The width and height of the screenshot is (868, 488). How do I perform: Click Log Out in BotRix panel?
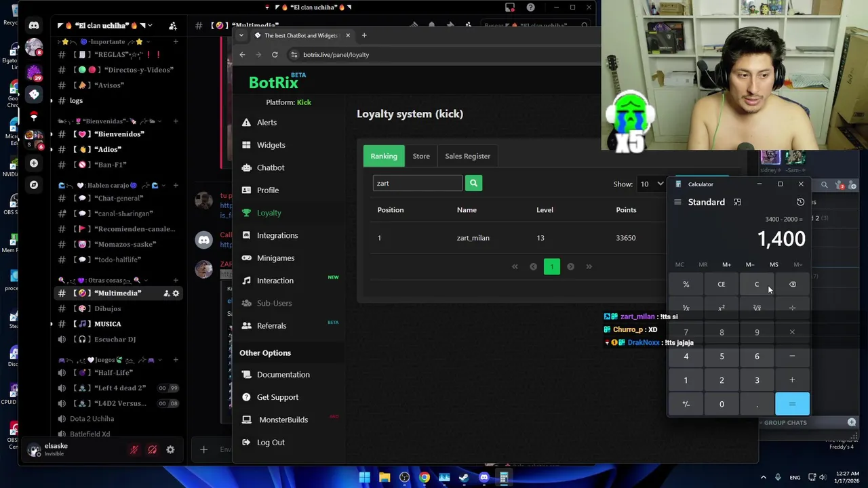point(271,443)
